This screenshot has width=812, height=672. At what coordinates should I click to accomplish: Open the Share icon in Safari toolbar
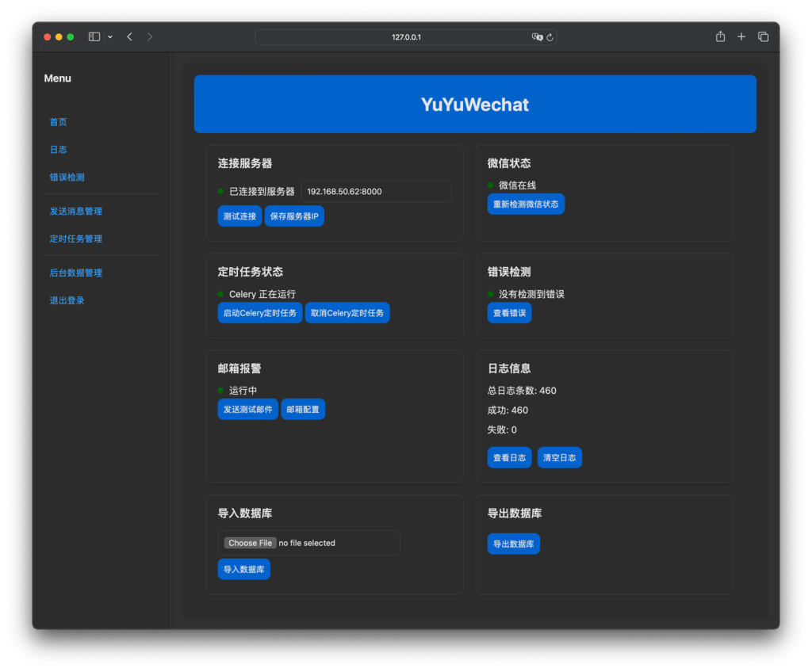tap(720, 36)
